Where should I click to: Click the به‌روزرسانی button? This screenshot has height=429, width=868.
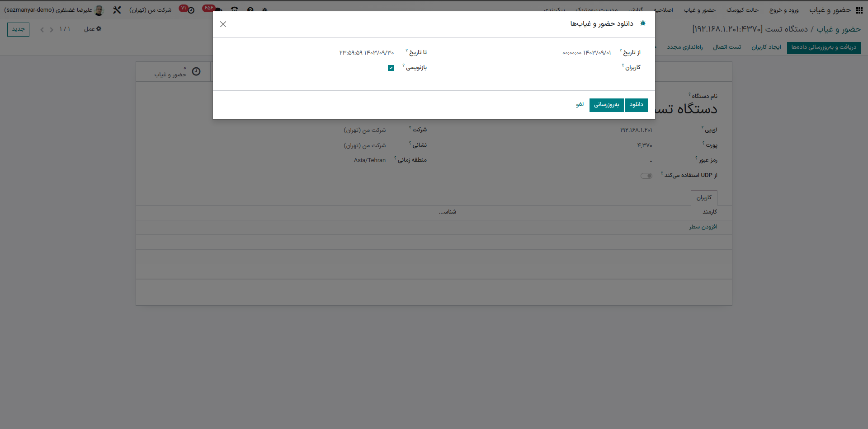(606, 105)
